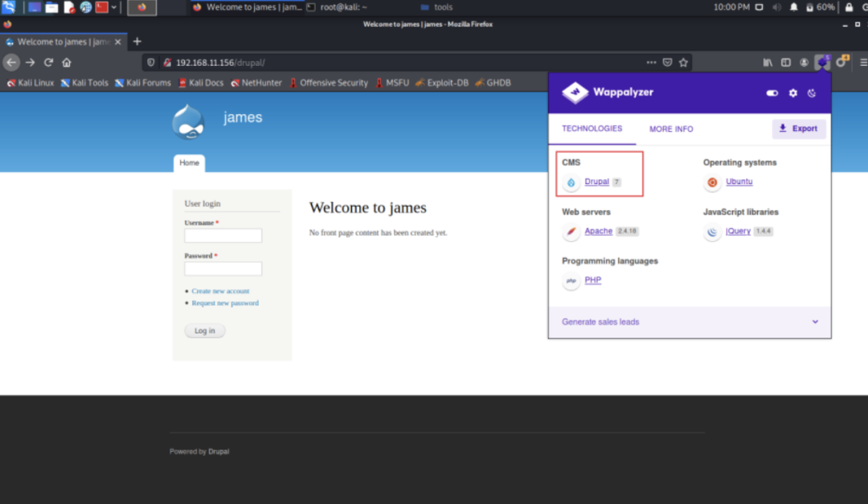Open the Offensive Security bookmark
This screenshot has height=504, width=868.
[x=329, y=83]
